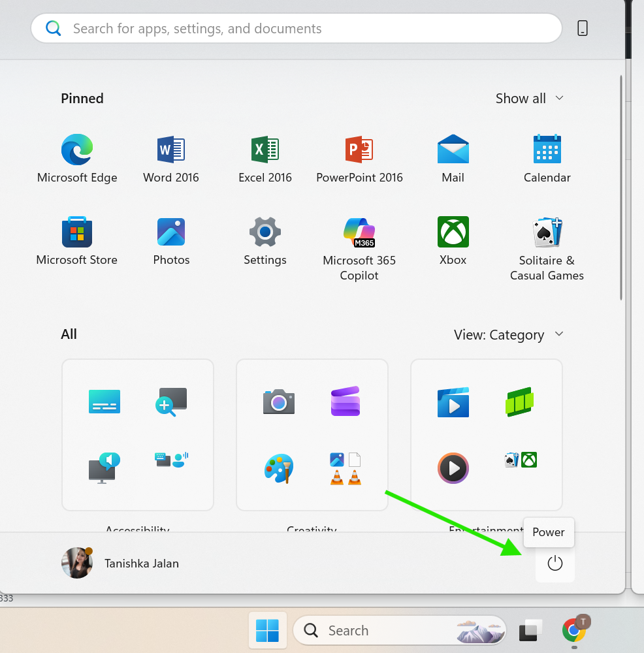The image size is (644, 653).
Task: Open Clipchamp in Creativity group
Action: point(346,402)
